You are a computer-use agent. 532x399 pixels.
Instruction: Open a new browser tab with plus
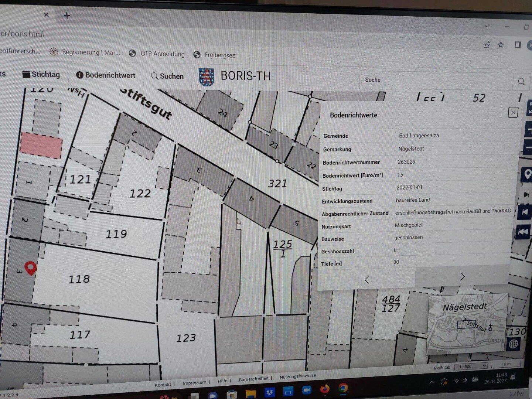[x=67, y=16]
